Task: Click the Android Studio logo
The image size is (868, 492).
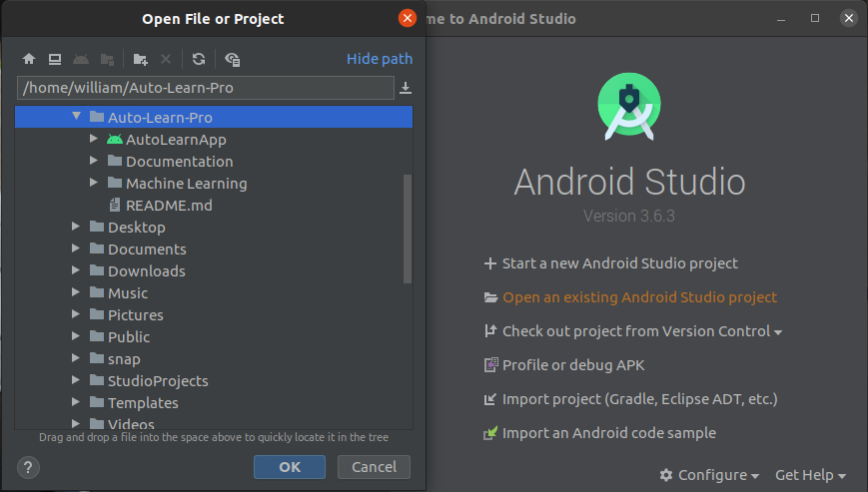Action: (629, 106)
